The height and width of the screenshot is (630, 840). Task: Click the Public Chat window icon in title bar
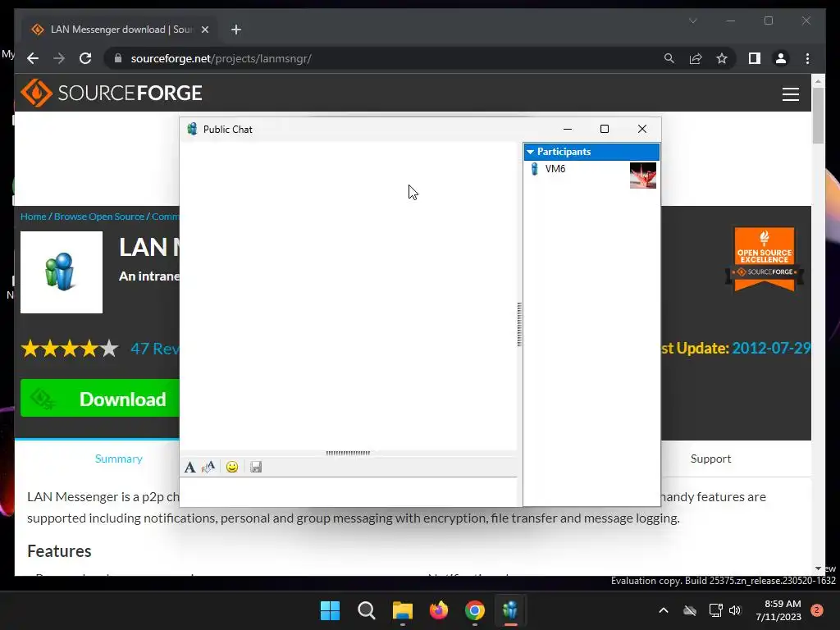tap(192, 129)
